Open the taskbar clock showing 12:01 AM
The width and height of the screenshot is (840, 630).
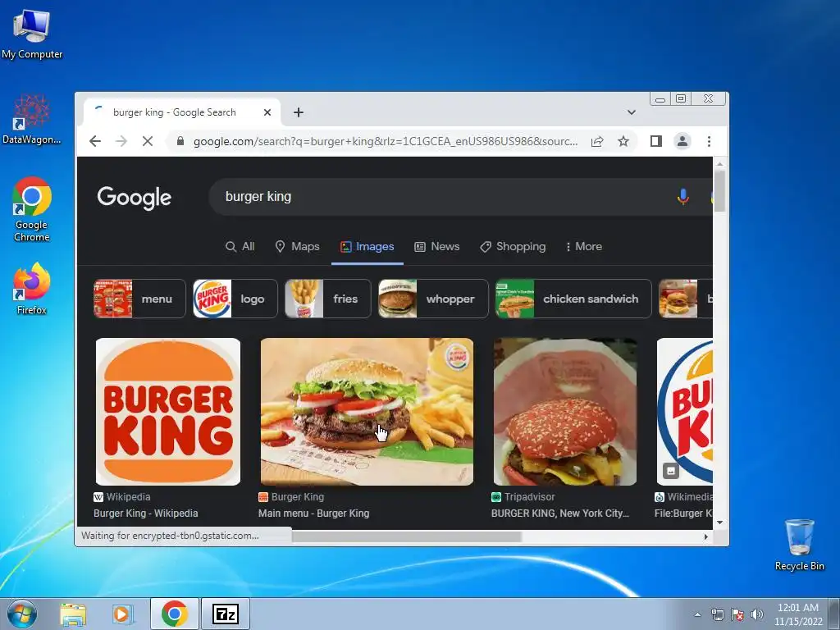[797, 614]
